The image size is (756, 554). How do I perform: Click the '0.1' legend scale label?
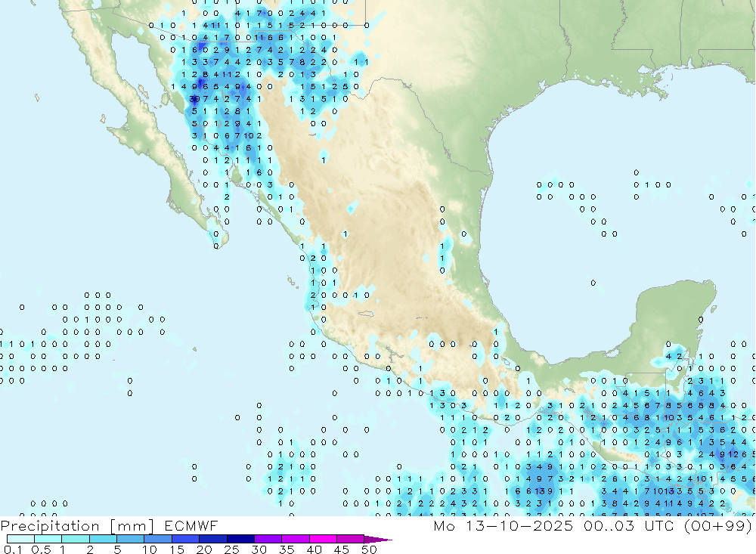13,549
